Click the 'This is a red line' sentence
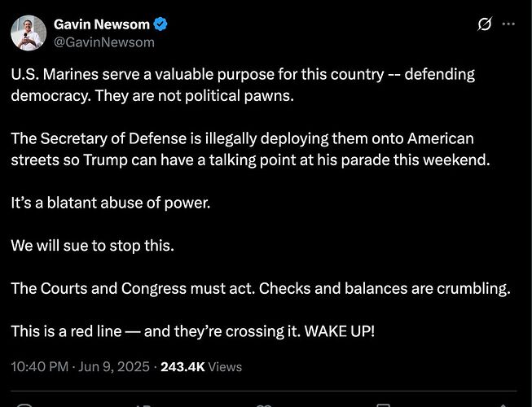The height and width of the screenshot is (407, 532). coord(193,331)
